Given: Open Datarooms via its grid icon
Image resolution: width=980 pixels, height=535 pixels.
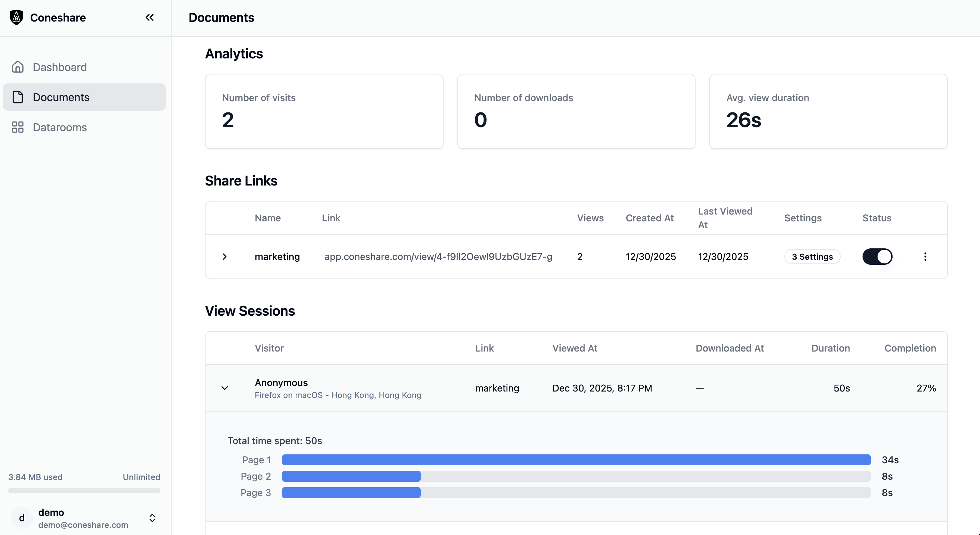Looking at the screenshot, I should 18,127.
